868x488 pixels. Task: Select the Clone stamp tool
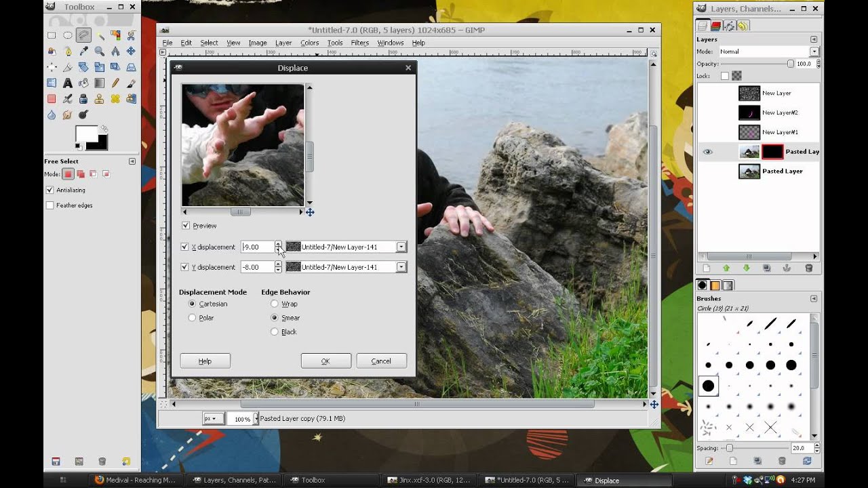tap(100, 99)
